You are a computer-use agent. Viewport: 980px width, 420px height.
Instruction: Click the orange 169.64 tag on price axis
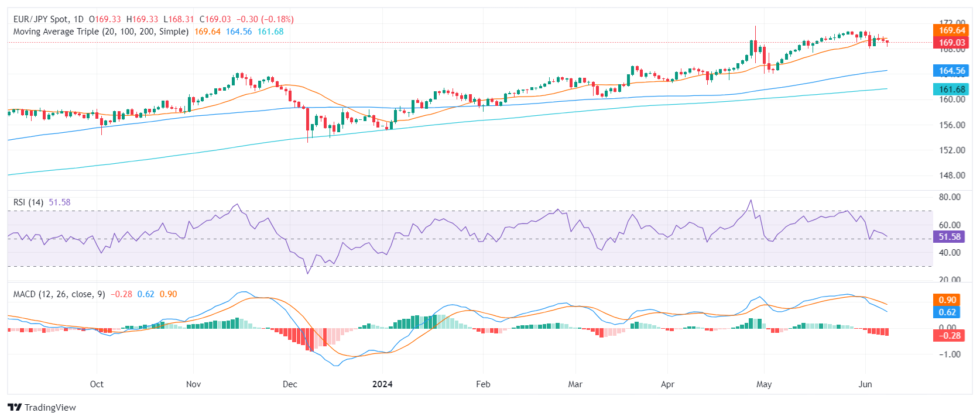951,30
